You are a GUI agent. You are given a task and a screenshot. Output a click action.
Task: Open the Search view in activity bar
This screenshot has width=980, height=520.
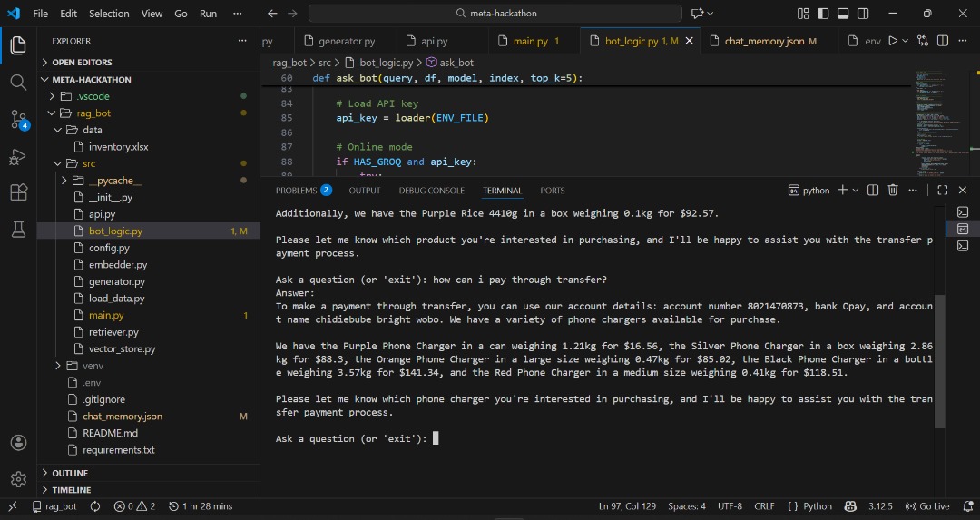pos(18,82)
